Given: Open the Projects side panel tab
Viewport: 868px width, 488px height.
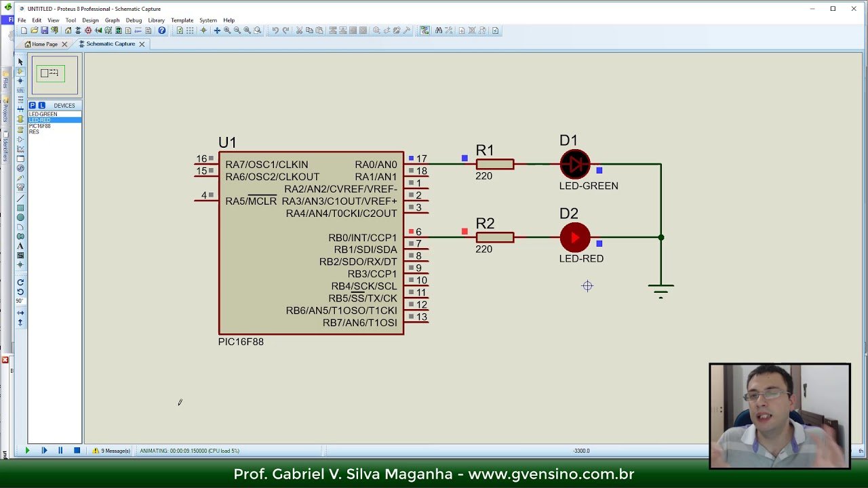Looking at the screenshot, I should [x=5, y=108].
